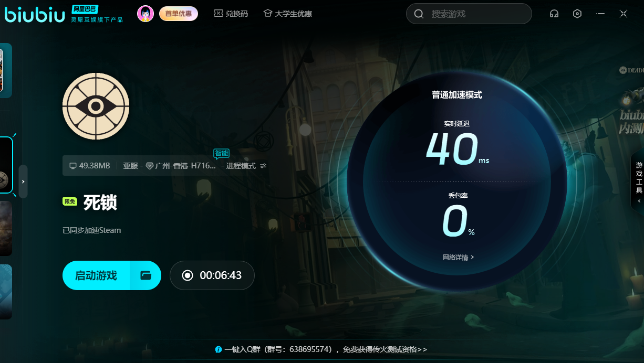This screenshot has height=363, width=644.
Task: Open 网络详情 network details
Action: tap(458, 258)
